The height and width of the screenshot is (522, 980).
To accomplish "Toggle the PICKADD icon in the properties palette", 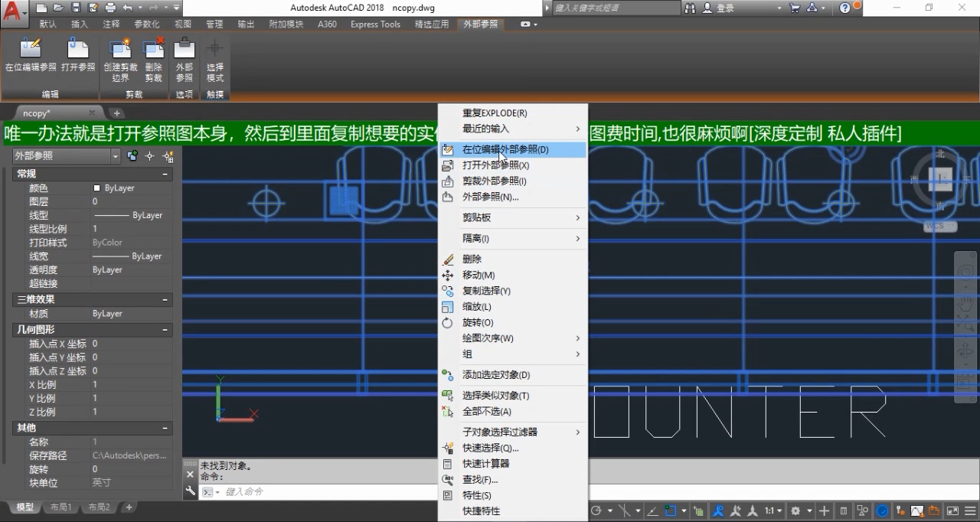I will click(132, 156).
